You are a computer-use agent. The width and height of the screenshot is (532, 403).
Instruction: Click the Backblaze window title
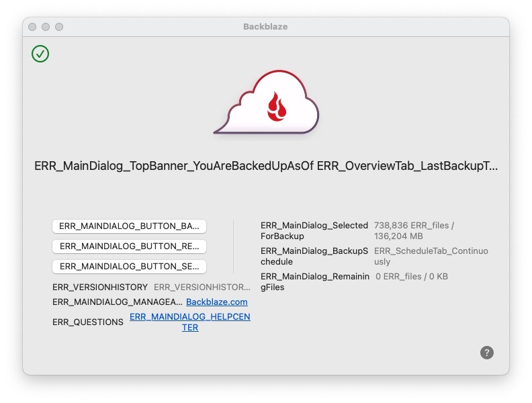click(x=265, y=27)
